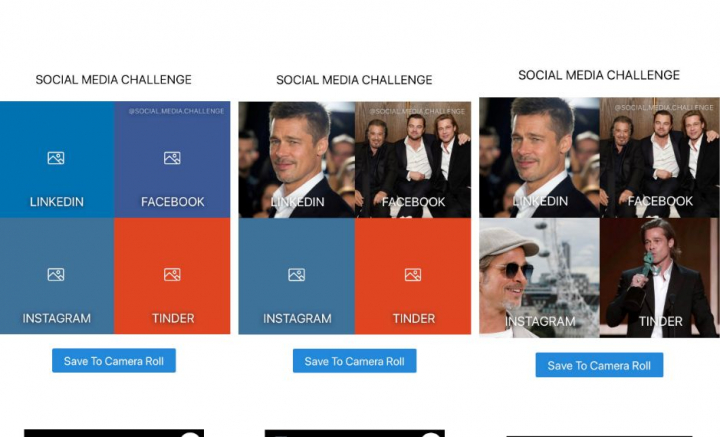Click Save To Camera Roll under middle grid

coord(354,361)
